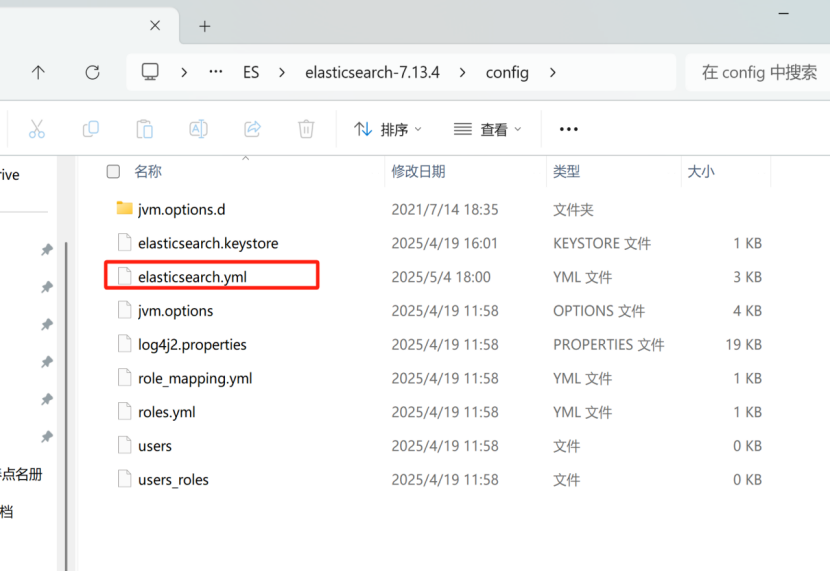Show hidden breadcrumb path ellipsis
This screenshot has width=830, height=572.
pyautogui.click(x=216, y=72)
